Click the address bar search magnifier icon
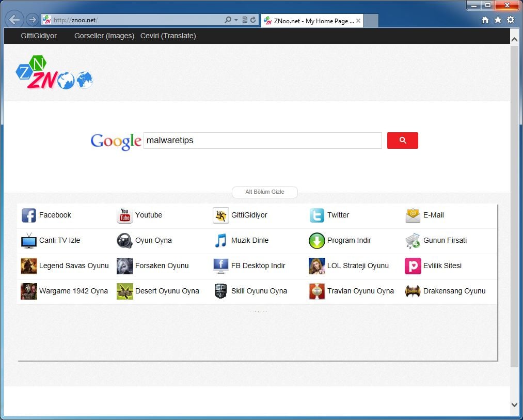The image size is (523, 420). (x=228, y=20)
